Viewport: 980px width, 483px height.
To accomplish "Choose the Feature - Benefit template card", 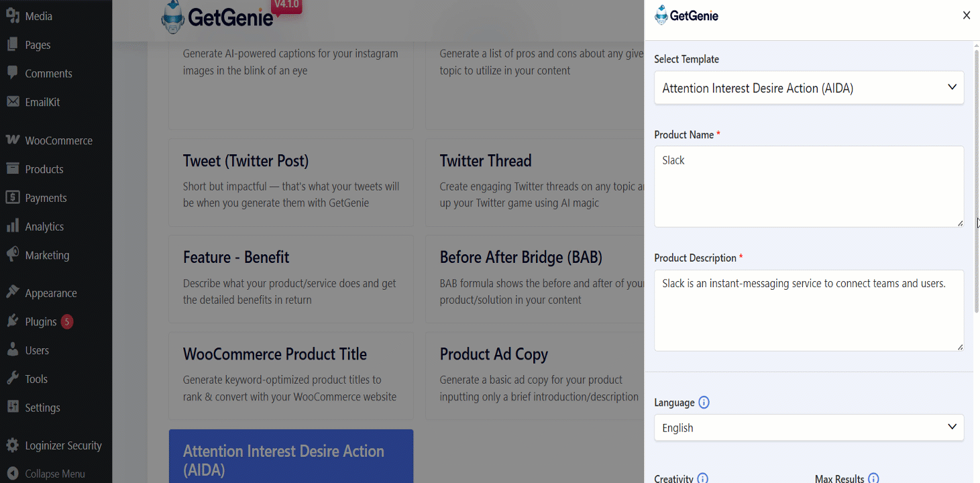I will tap(291, 279).
